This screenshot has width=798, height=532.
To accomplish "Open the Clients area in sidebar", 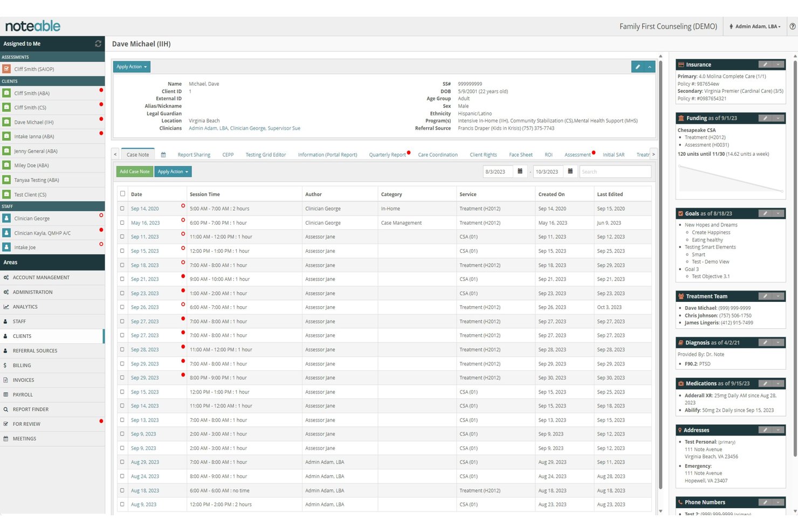I will tap(52, 336).
